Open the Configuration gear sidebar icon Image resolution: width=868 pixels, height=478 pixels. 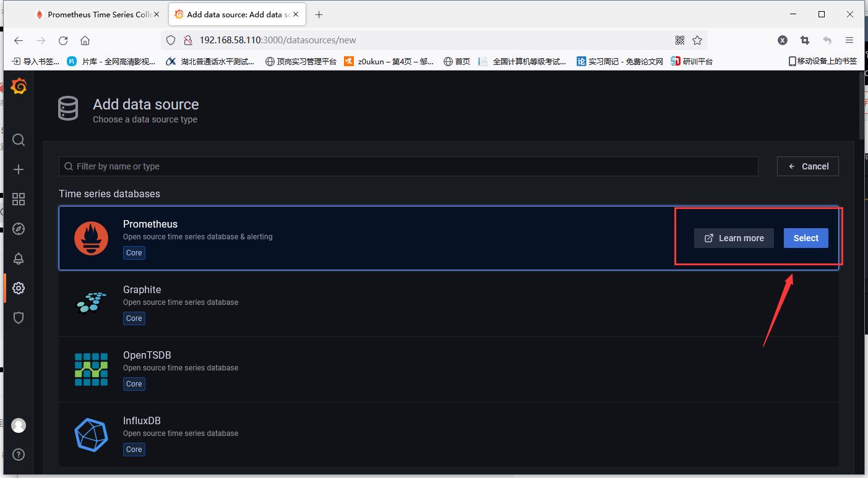(x=19, y=288)
